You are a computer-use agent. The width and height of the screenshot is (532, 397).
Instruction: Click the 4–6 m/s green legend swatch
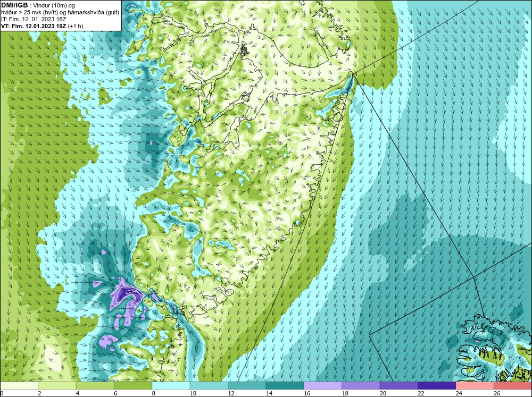(95, 385)
